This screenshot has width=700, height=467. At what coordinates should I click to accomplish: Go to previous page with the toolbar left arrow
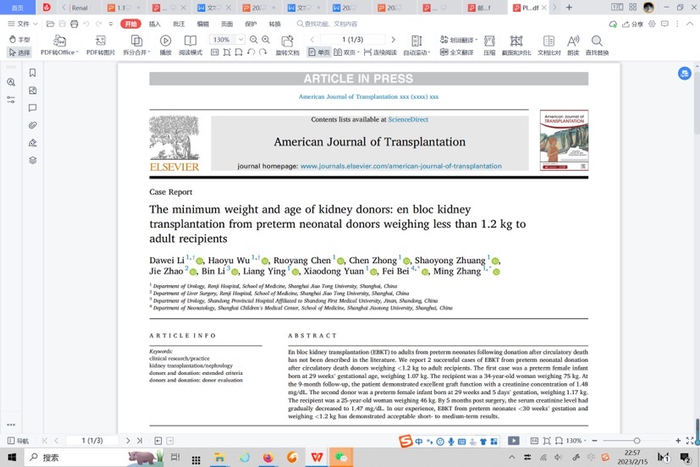(x=312, y=39)
